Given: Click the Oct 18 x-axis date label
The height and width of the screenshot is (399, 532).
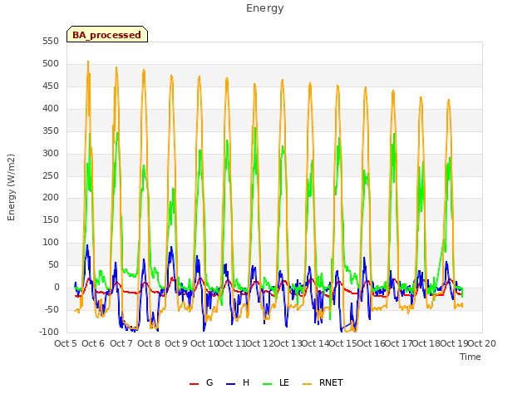Looking at the screenshot, I should [x=426, y=343].
